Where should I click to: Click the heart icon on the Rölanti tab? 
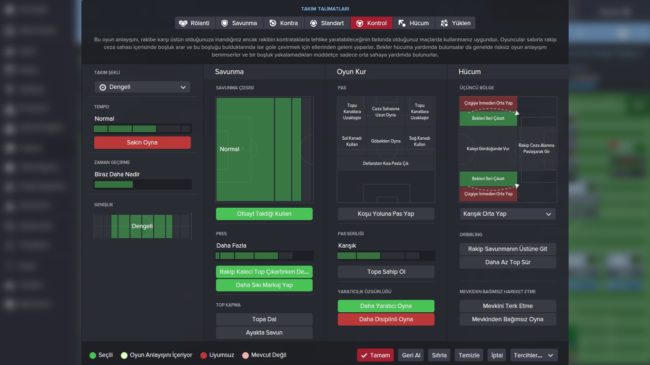click(x=183, y=23)
